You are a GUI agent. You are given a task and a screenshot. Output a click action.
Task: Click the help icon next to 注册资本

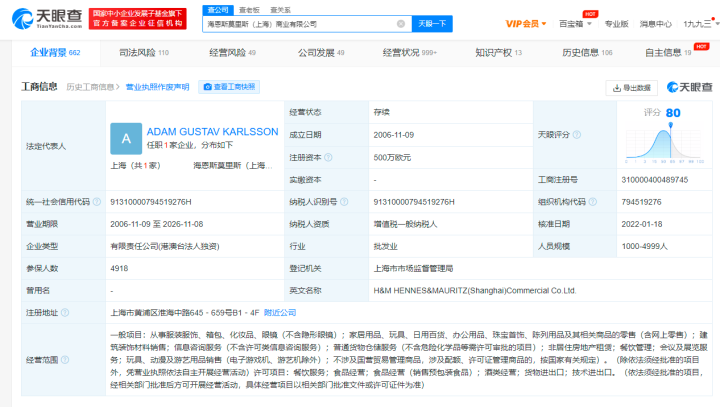click(x=328, y=158)
